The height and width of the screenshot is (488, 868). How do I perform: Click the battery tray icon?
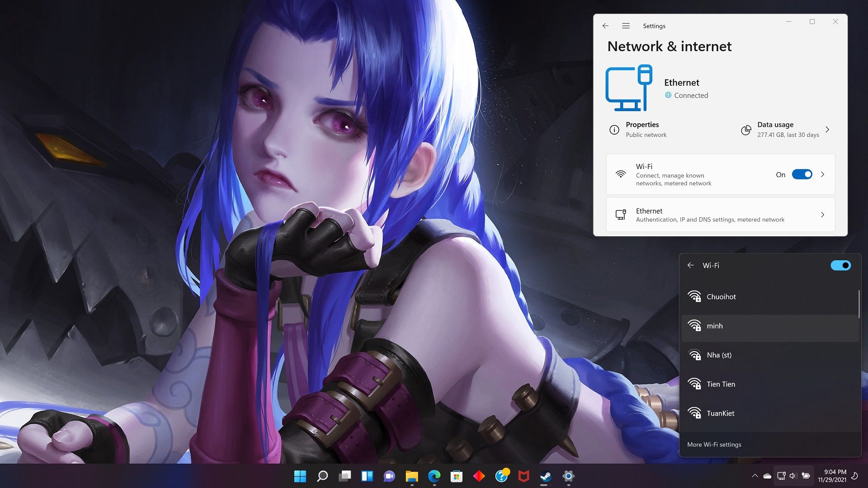click(806, 476)
